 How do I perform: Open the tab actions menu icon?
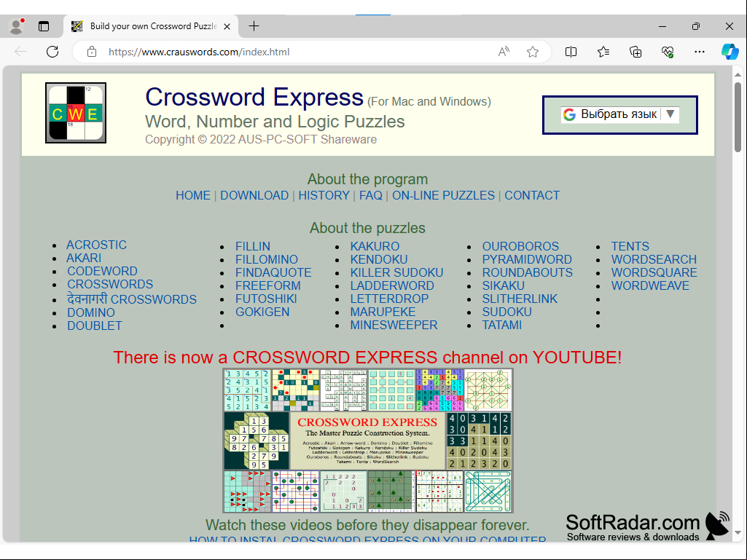pyautogui.click(x=43, y=26)
